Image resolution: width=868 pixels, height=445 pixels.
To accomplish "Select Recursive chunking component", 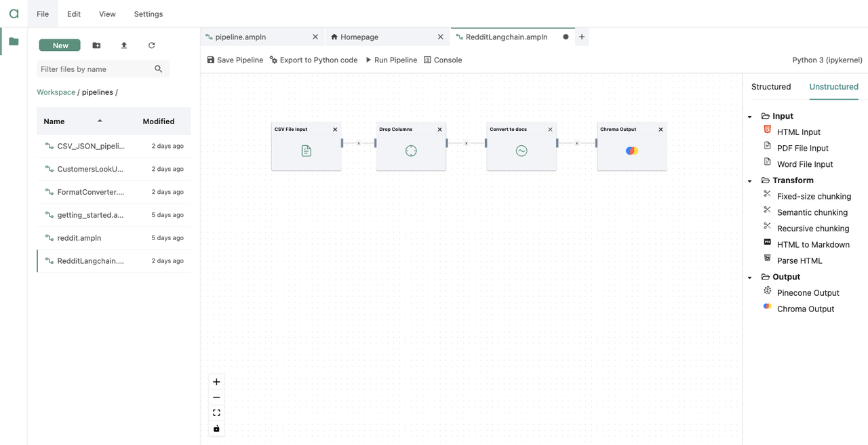I will [812, 229].
